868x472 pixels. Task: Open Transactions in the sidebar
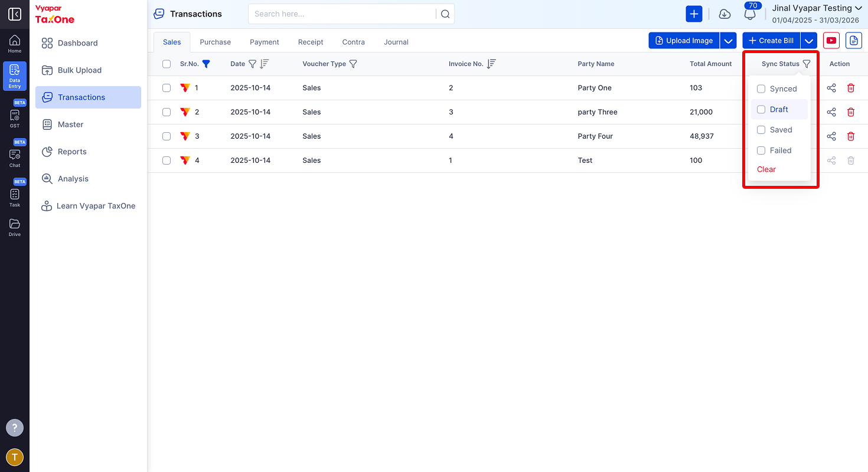(88, 97)
